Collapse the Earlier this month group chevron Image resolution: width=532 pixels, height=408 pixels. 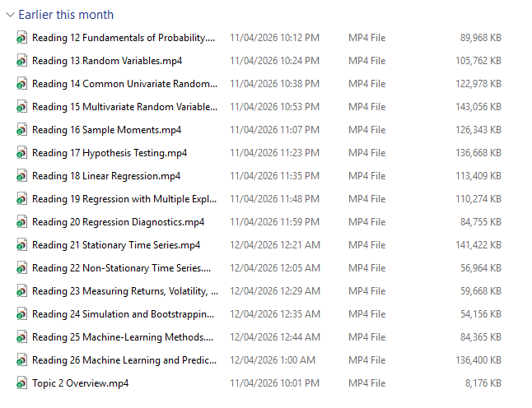coord(9,15)
